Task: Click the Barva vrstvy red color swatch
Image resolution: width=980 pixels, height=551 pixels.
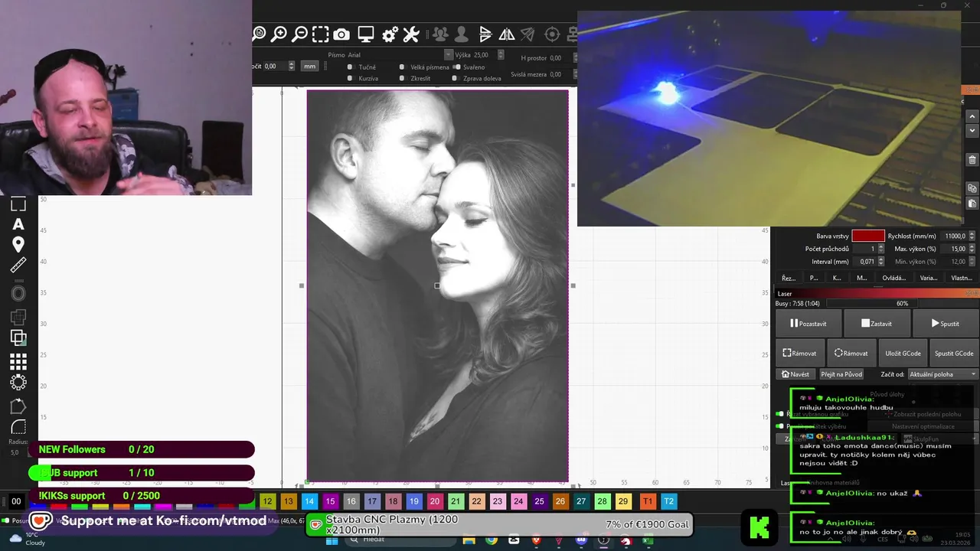Action: click(x=868, y=236)
